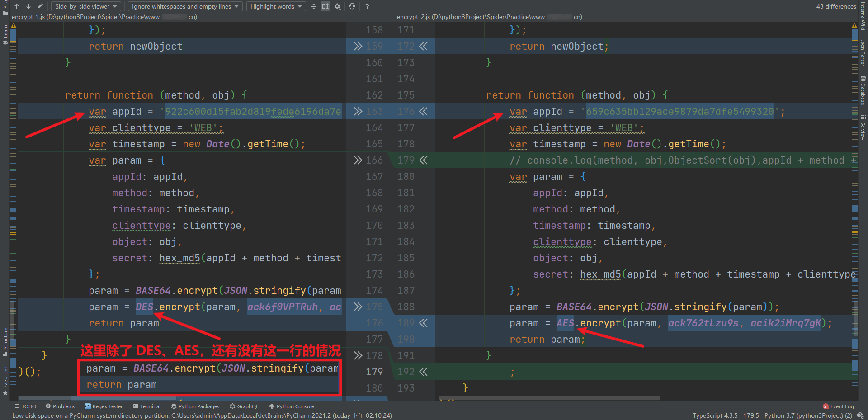This screenshot has height=420, width=868.
Task: Expand Ignore whitespaces and empty lines dropdown
Action: click(185, 6)
